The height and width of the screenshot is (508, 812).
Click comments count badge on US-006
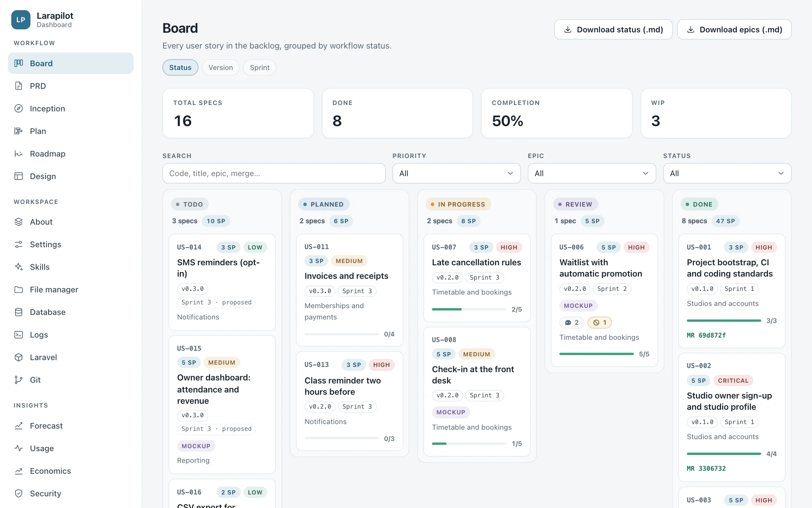pos(571,322)
